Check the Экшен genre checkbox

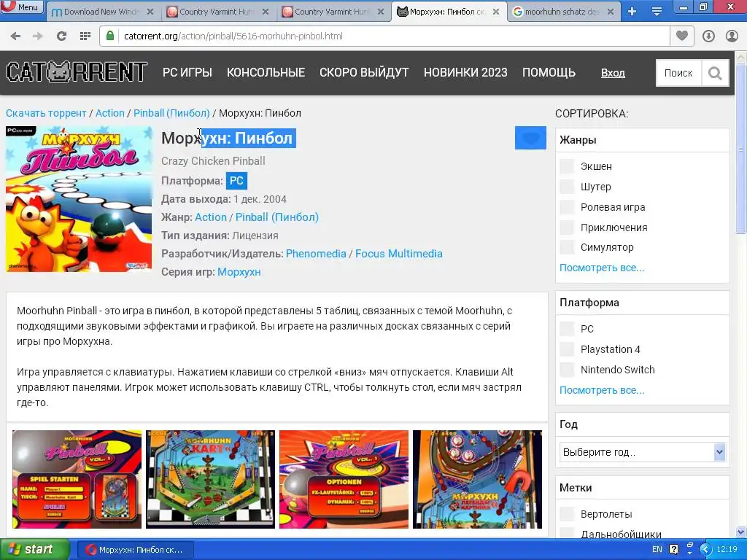(567, 166)
